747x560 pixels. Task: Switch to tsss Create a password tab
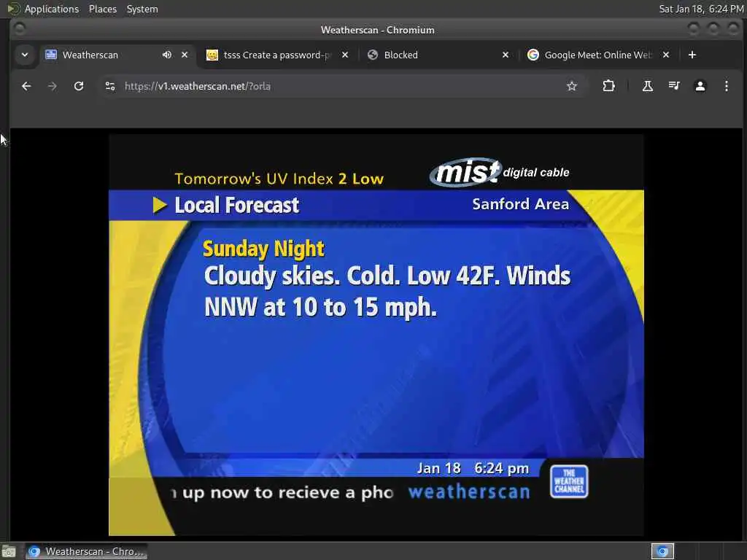tap(278, 55)
